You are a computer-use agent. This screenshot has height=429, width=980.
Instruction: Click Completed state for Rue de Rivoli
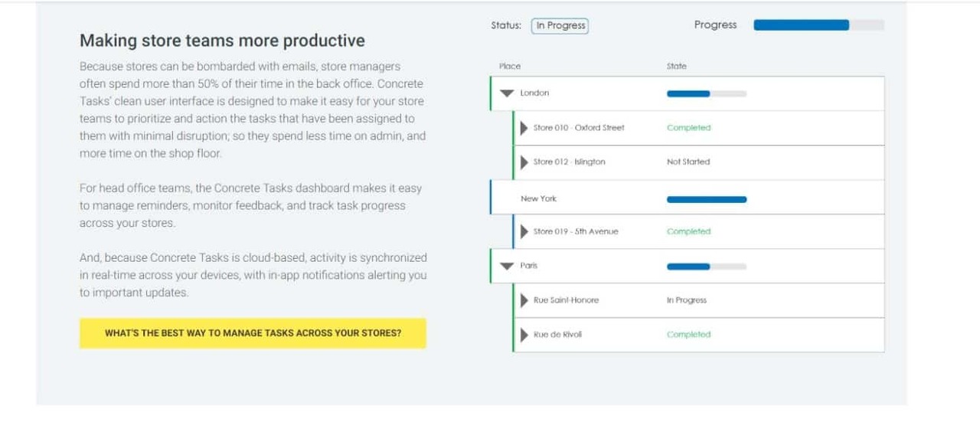[x=688, y=335]
